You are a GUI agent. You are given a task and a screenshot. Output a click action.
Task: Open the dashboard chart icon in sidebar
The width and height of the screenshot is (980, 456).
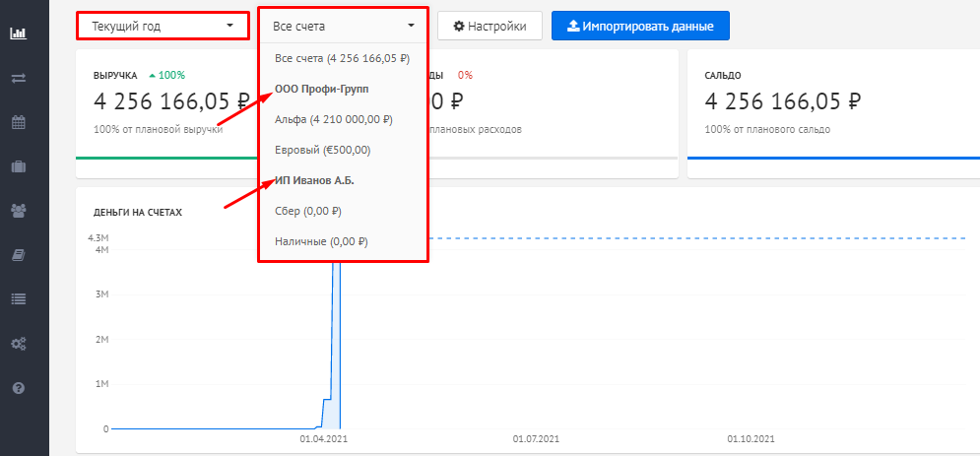(x=19, y=33)
